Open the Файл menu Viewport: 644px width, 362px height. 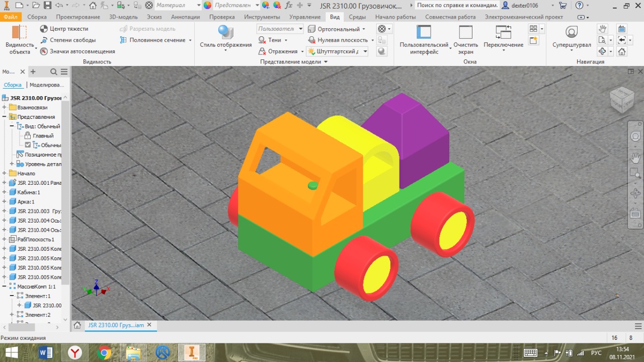(10, 17)
